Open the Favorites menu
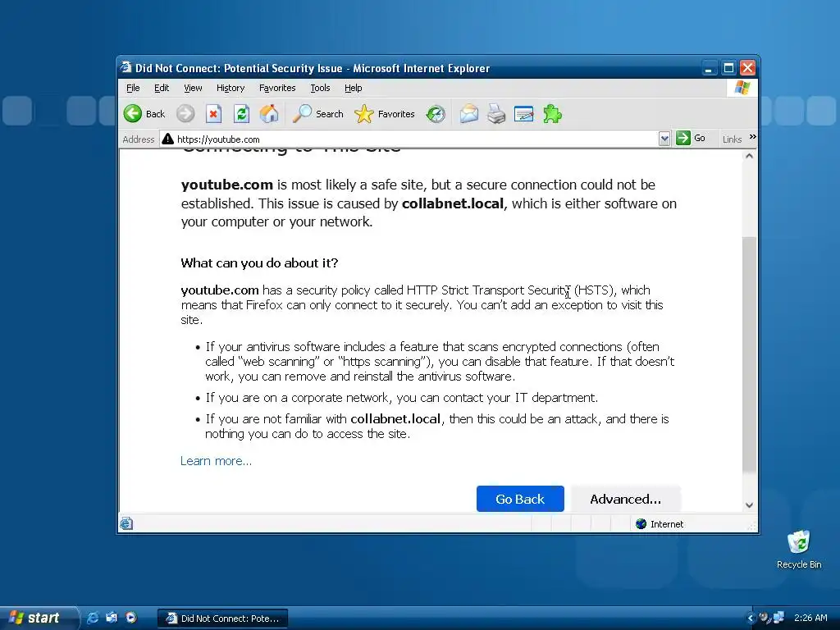Viewport: 840px width, 630px height. click(277, 88)
